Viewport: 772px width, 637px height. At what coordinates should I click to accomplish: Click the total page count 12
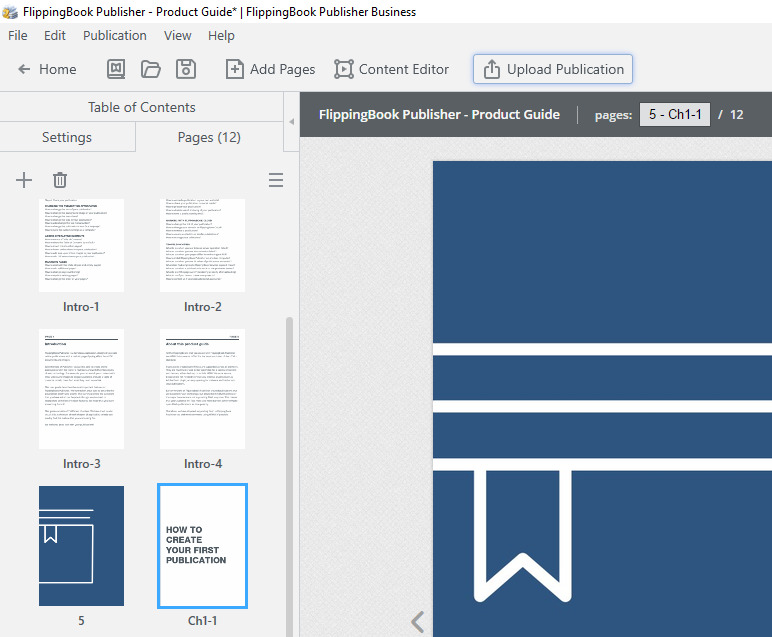coord(737,114)
